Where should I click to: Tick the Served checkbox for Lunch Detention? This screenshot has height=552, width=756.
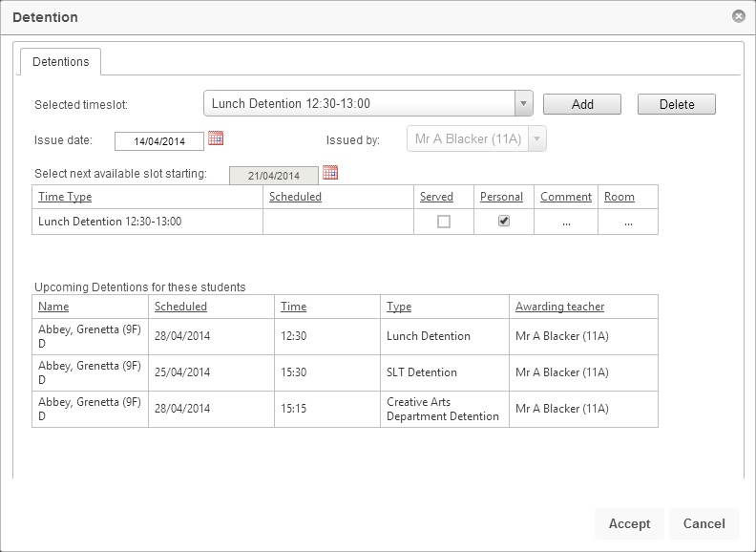click(x=444, y=222)
